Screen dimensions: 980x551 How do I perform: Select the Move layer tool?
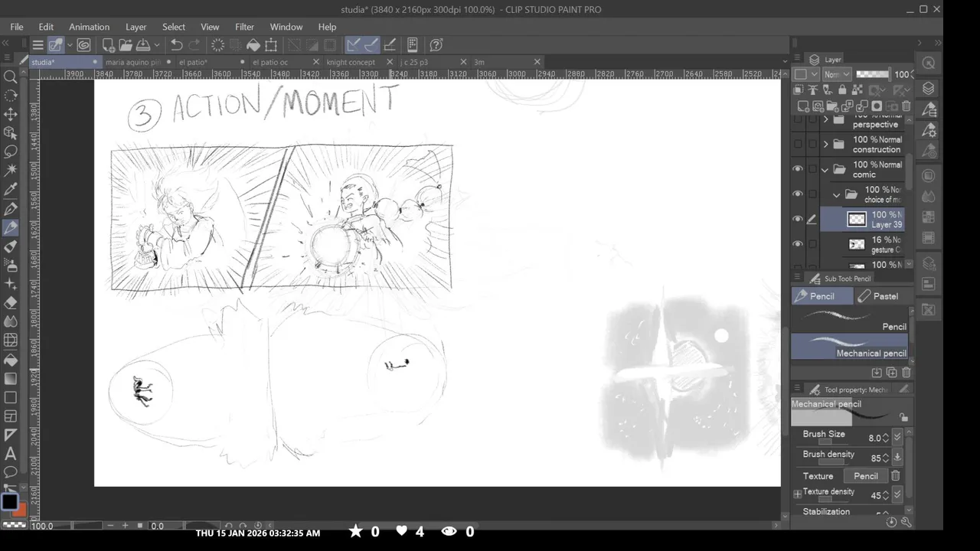click(11, 114)
